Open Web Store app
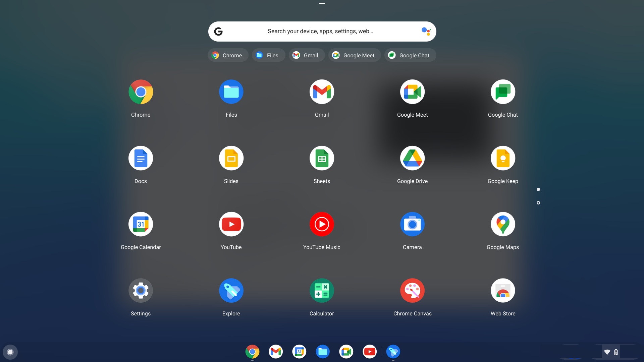 503,290
